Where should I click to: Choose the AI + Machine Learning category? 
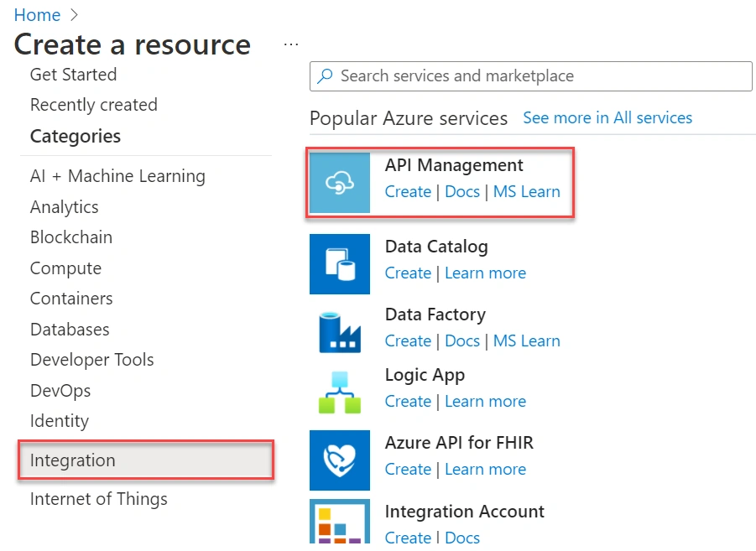pyautogui.click(x=117, y=176)
